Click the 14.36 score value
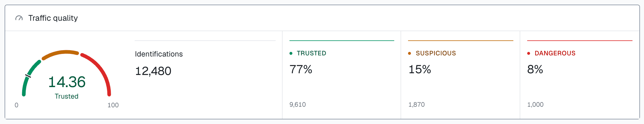This screenshot has height=124, width=644. (67, 82)
